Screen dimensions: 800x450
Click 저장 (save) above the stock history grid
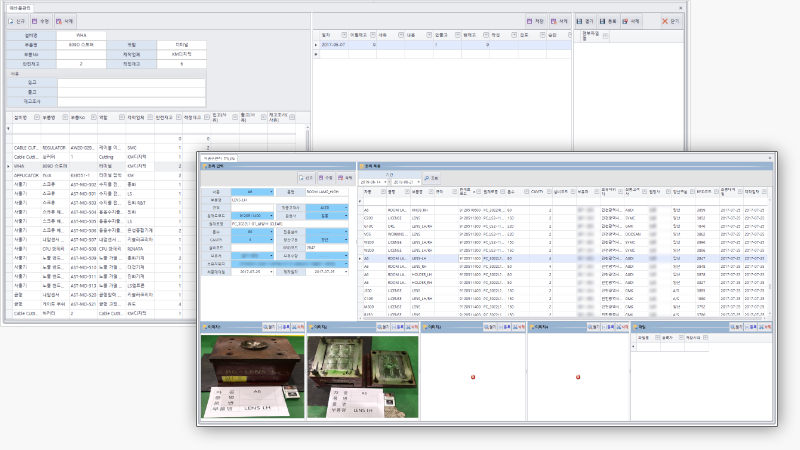[x=535, y=21]
